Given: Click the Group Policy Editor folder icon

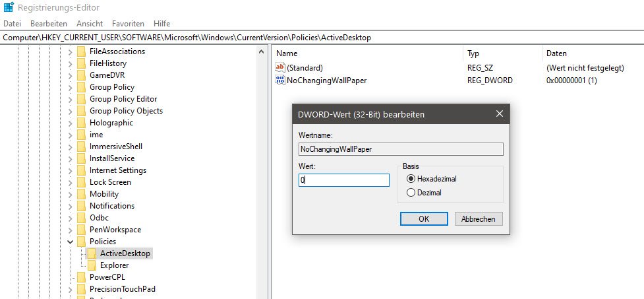Looking at the screenshot, I should [81, 99].
